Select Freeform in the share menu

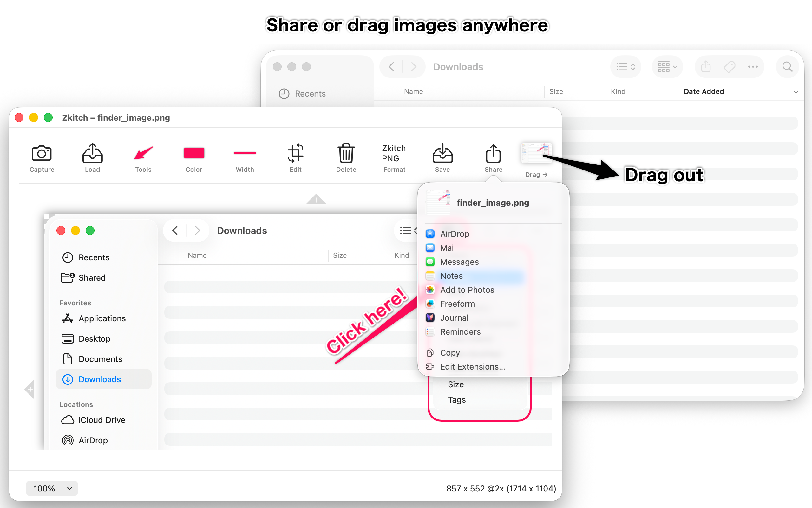tap(457, 304)
